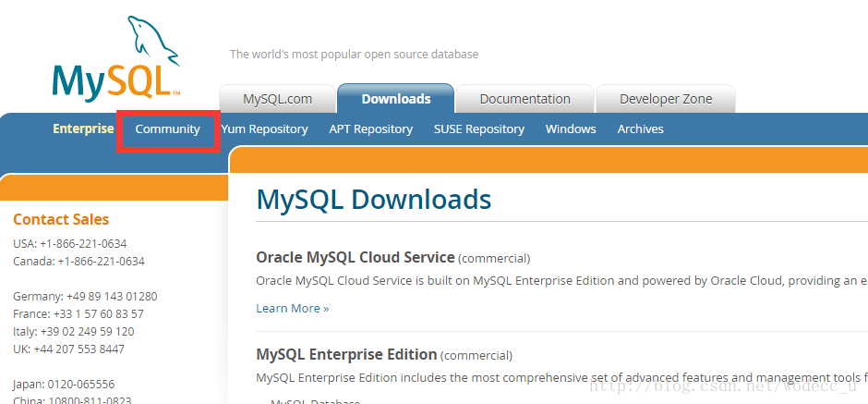Image resolution: width=868 pixels, height=404 pixels.
Task: Go to the Enterprise submenu item
Action: pos(84,129)
